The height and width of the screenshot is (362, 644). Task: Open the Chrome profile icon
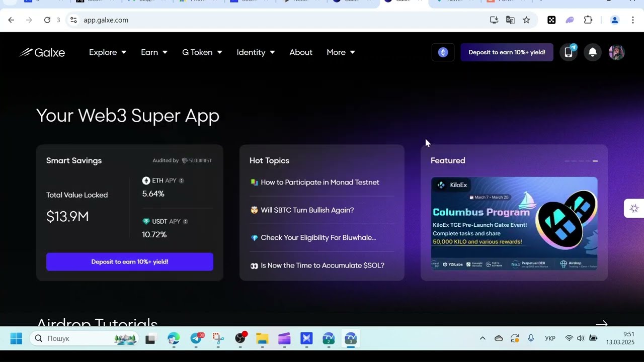click(615, 20)
